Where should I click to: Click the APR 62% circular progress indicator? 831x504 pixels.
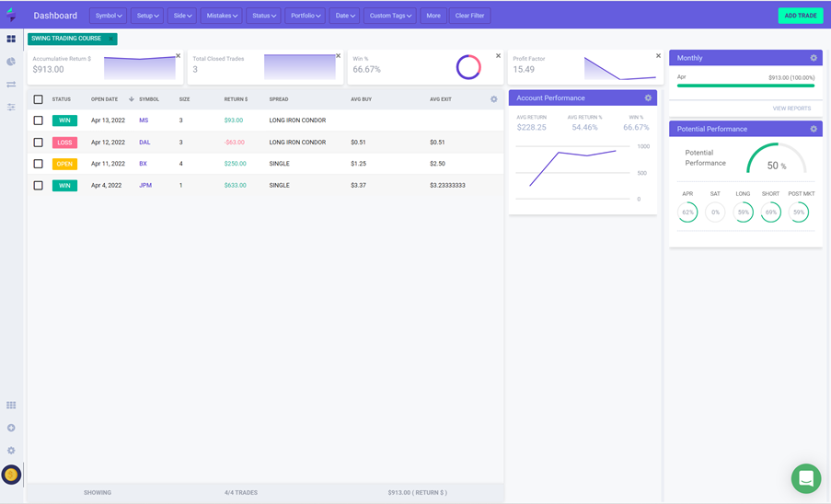click(687, 212)
